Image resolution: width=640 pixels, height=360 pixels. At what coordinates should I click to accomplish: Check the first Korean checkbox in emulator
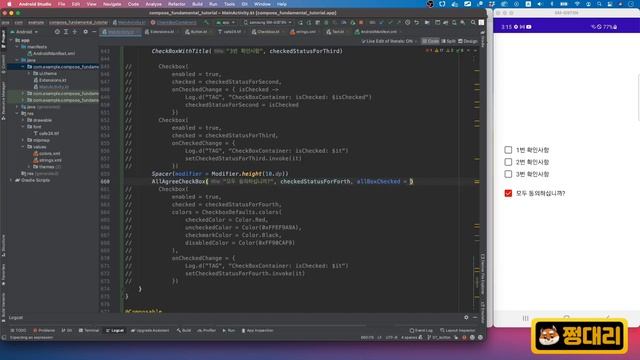508,150
